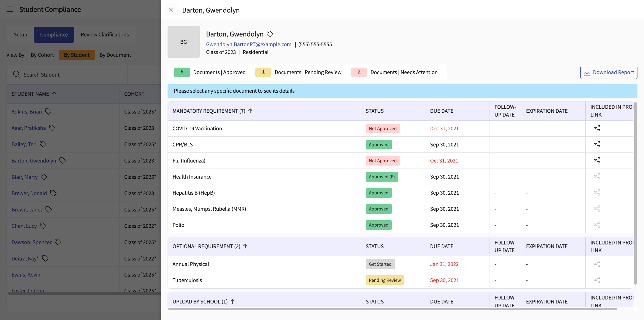Switch view to By Cohort
This screenshot has width=644, height=320.
42,55
